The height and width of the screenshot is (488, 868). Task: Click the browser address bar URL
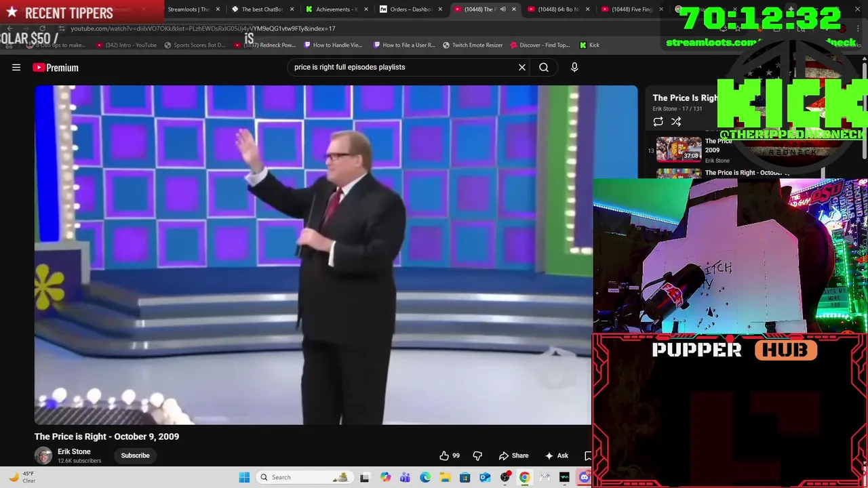point(203,28)
